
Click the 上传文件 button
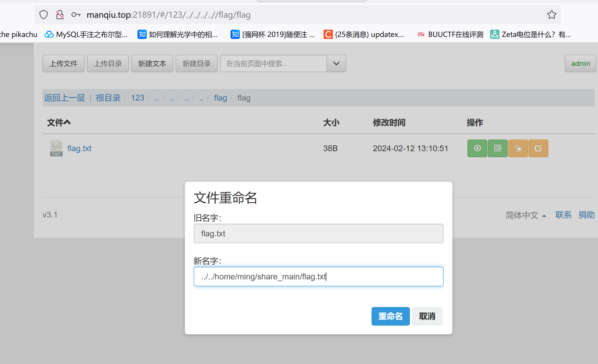(63, 63)
